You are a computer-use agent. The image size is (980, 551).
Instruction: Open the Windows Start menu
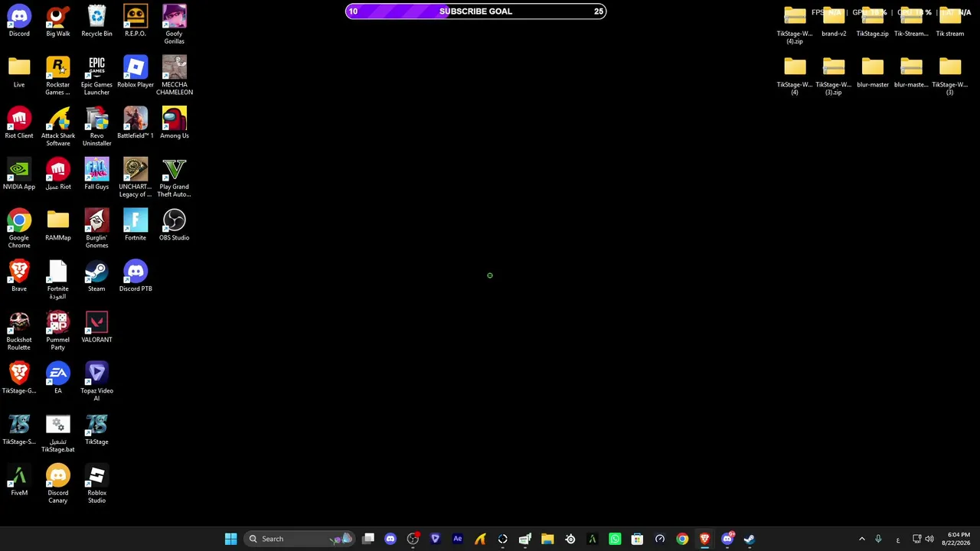(230, 539)
